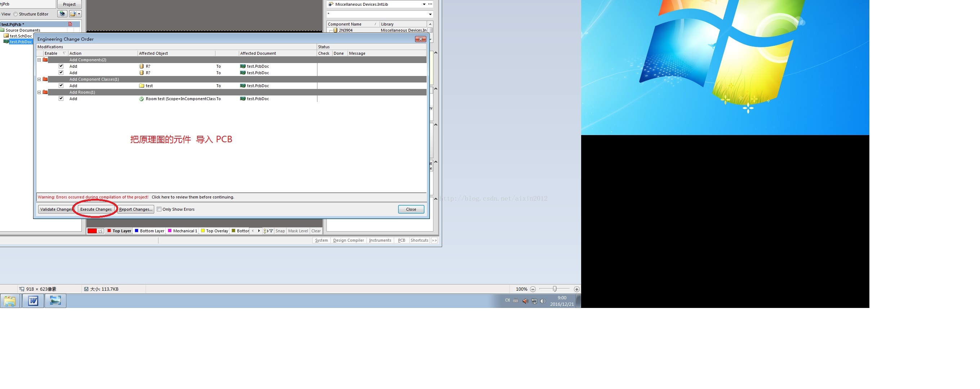Open the Design Compiler panel menu

point(348,240)
